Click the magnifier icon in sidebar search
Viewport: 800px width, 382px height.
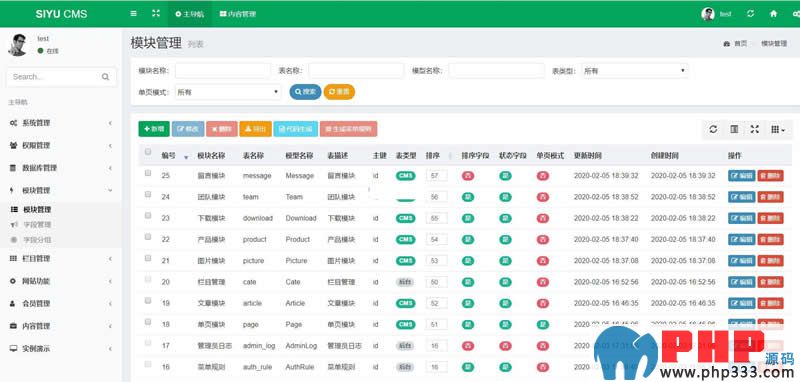pos(105,77)
